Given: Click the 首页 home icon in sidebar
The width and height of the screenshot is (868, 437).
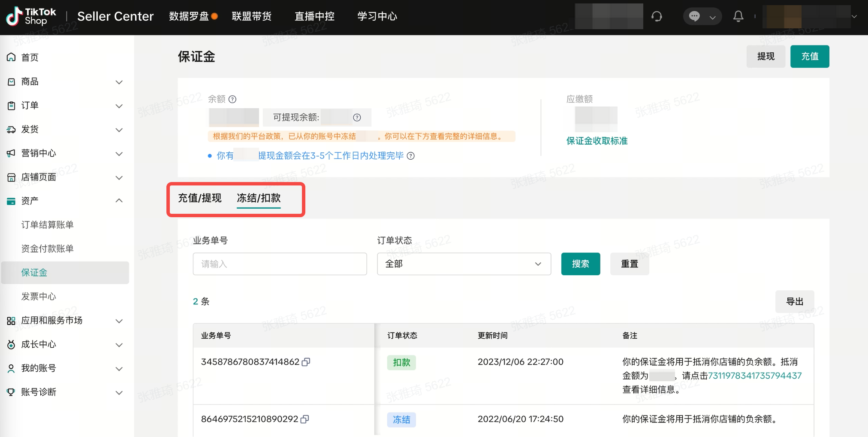Looking at the screenshot, I should click(x=12, y=57).
